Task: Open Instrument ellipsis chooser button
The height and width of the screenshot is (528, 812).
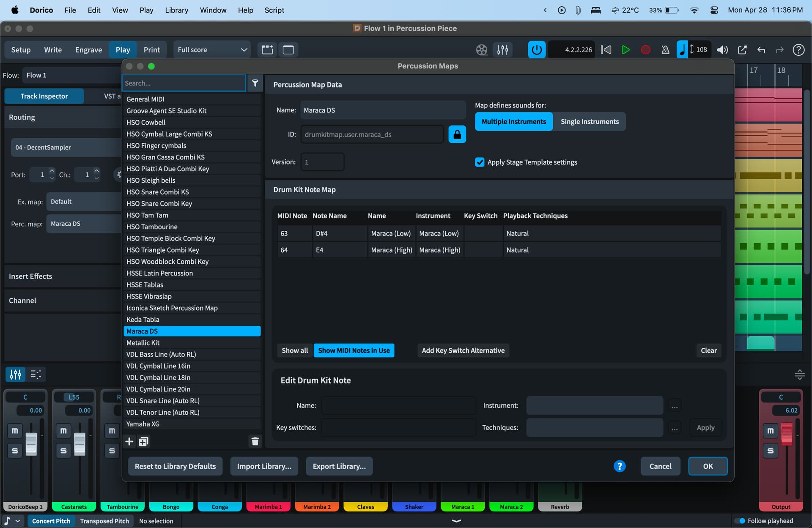Action: click(x=675, y=406)
